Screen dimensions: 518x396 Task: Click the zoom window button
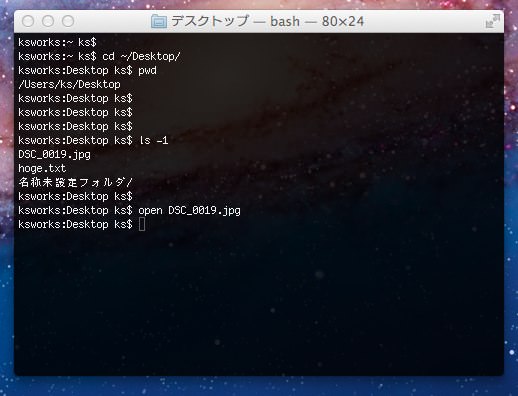[x=68, y=21]
